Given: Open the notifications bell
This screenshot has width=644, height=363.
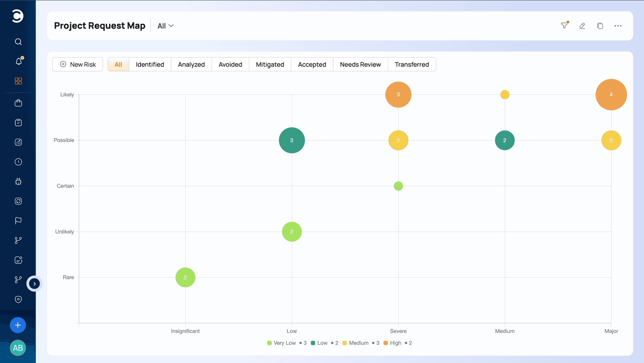Looking at the screenshot, I should click(x=19, y=61).
